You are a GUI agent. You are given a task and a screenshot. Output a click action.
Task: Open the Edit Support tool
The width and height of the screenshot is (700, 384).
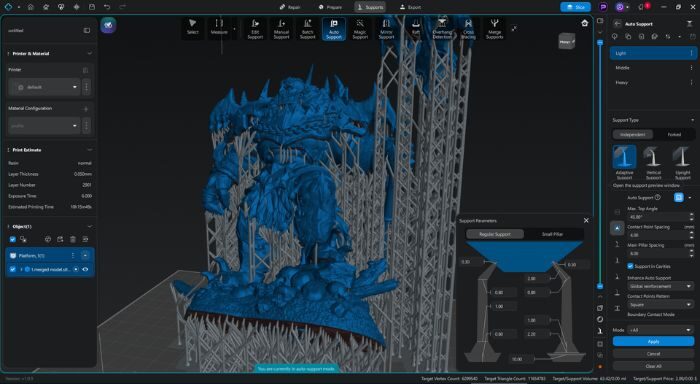pyautogui.click(x=255, y=29)
